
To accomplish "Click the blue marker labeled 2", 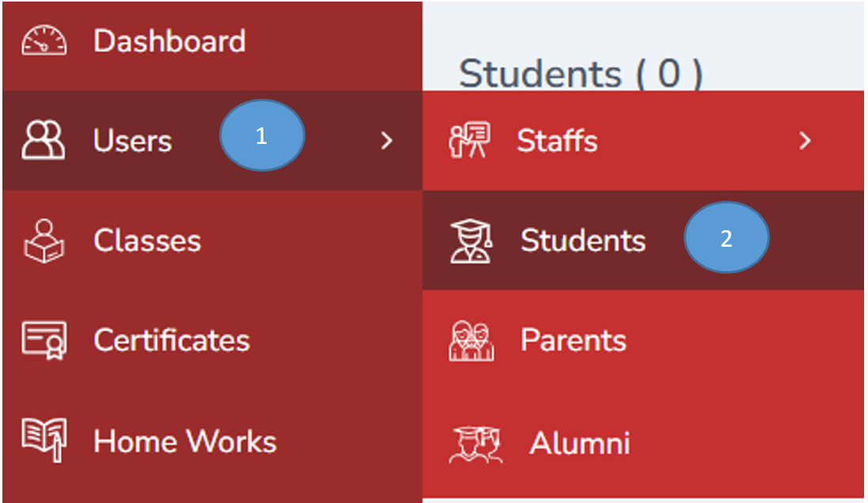I will pyautogui.click(x=726, y=238).
